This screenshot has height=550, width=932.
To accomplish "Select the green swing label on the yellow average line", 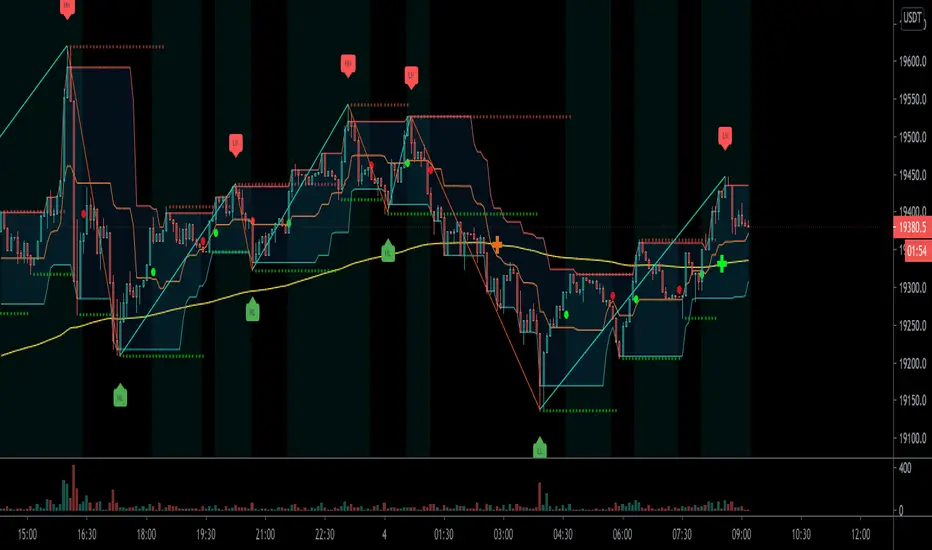I will [x=388, y=250].
